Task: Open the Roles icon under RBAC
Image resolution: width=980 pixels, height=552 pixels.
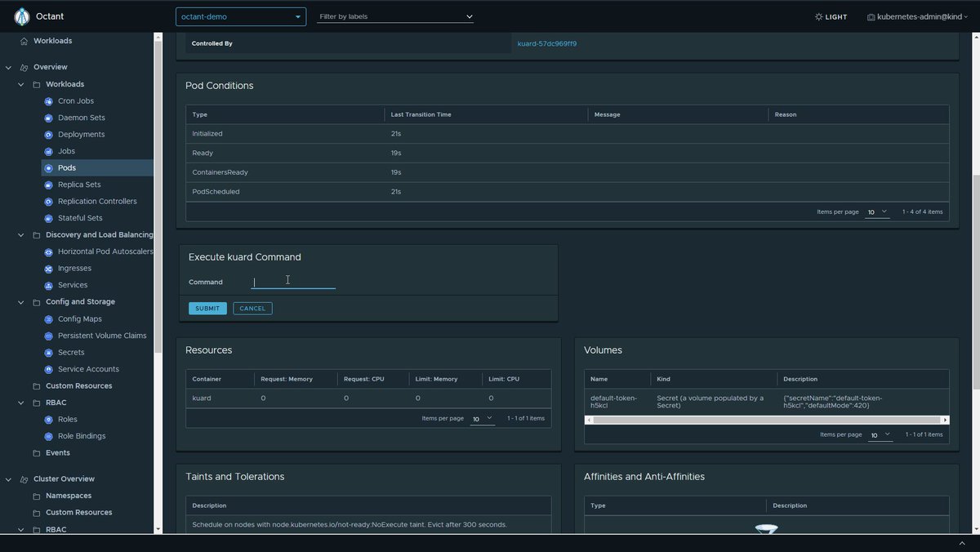Action: 49,420
